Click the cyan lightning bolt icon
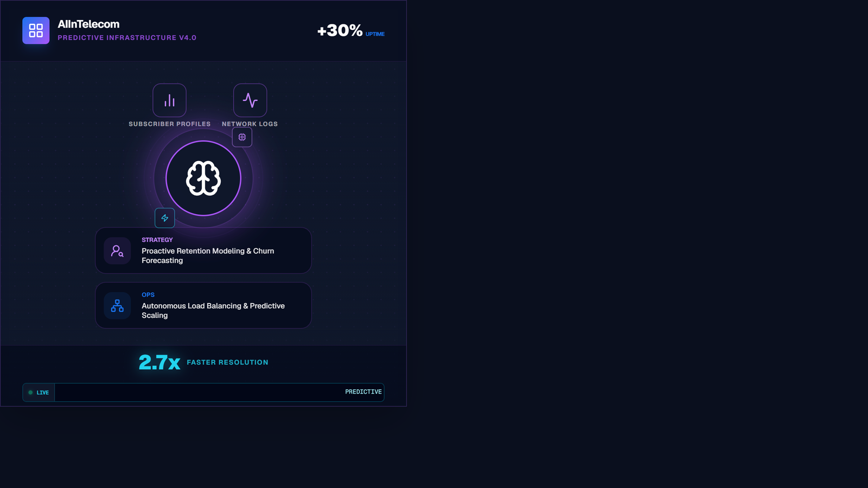This screenshot has width=868, height=488. pyautogui.click(x=164, y=218)
